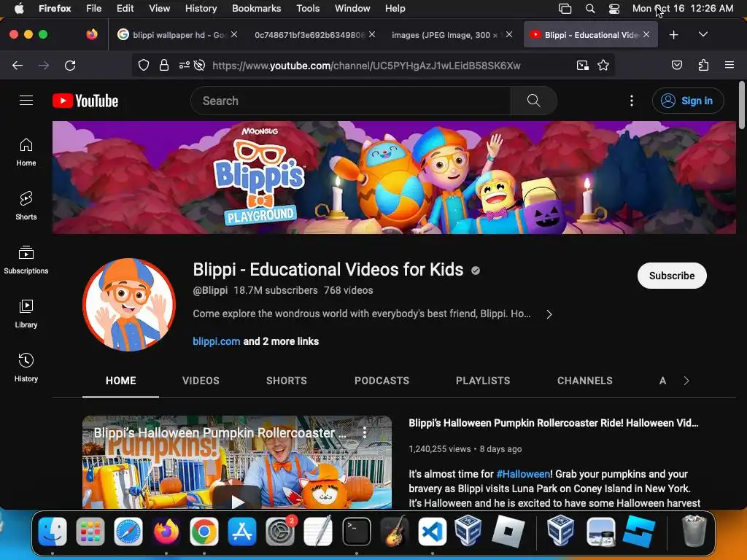This screenshot has width=747, height=560.
Task: Open Visual Studio Code from Dock
Action: tap(432, 532)
